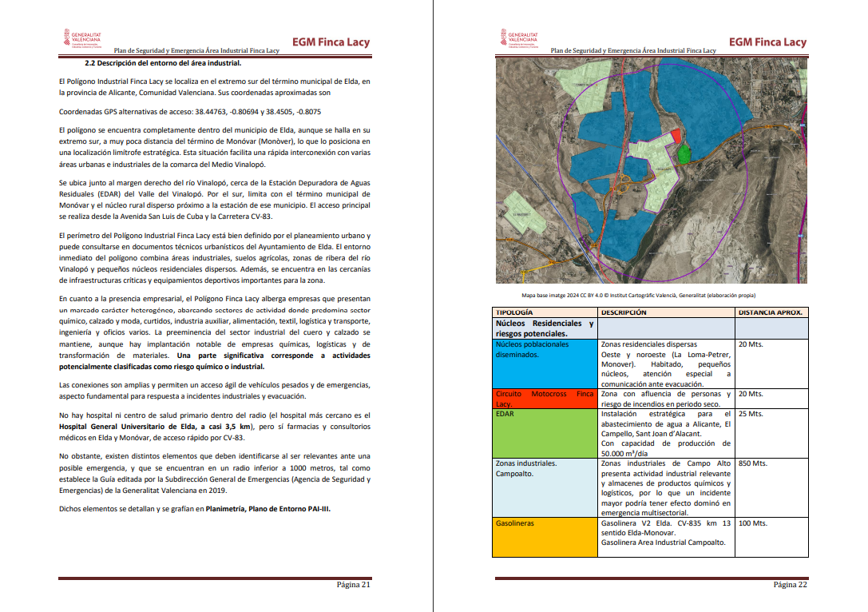Click the bold "Hospital General Universitario de Elda" text

129,427
